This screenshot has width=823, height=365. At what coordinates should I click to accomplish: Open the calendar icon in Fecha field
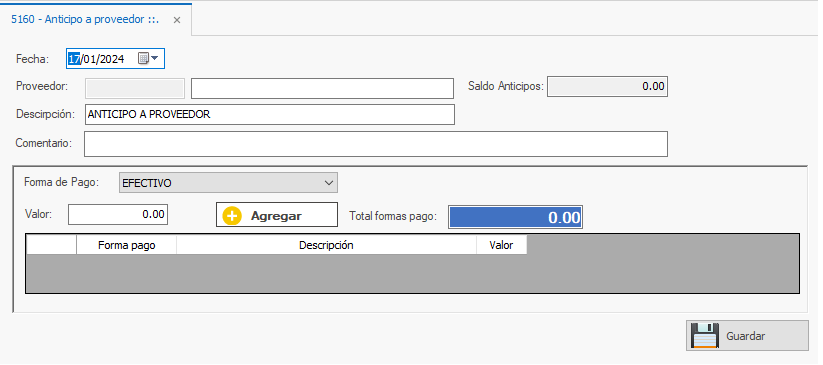[143, 58]
